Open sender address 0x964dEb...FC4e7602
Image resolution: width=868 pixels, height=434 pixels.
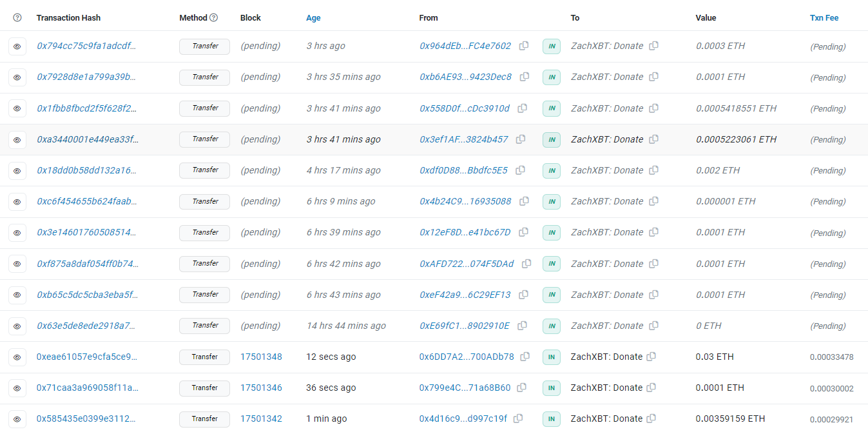tap(465, 46)
